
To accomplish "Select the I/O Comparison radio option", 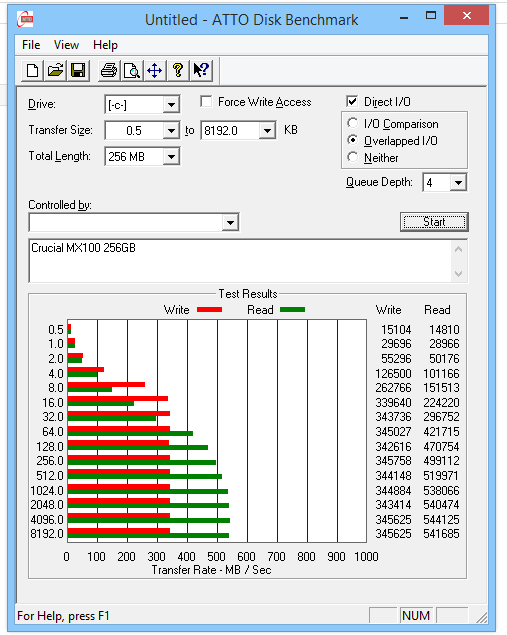I will point(353,123).
